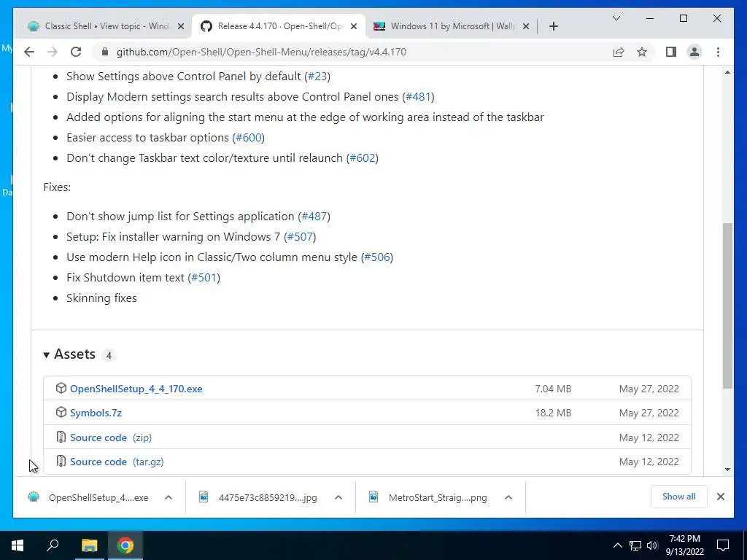Open options for the MetroStart_Straig png download
The height and width of the screenshot is (560, 747).
pos(508,497)
